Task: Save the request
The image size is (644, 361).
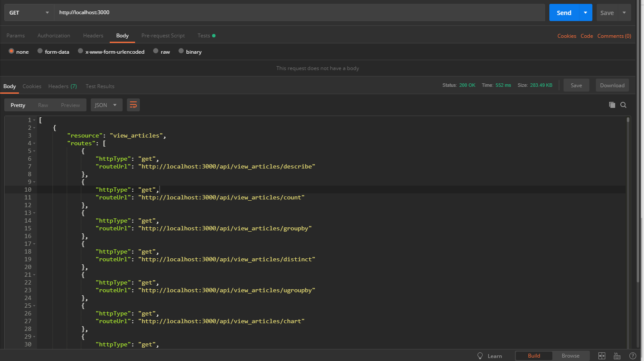Action: tap(607, 12)
